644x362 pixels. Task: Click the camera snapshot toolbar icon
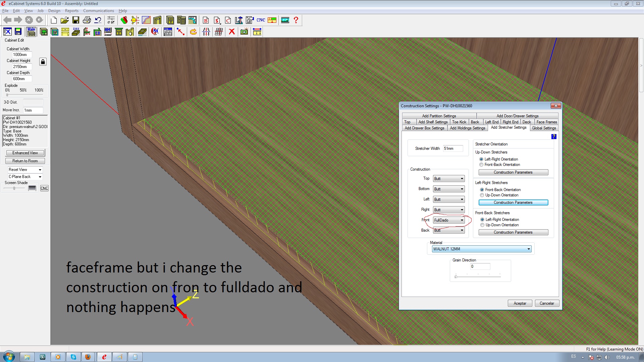[x=244, y=32]
